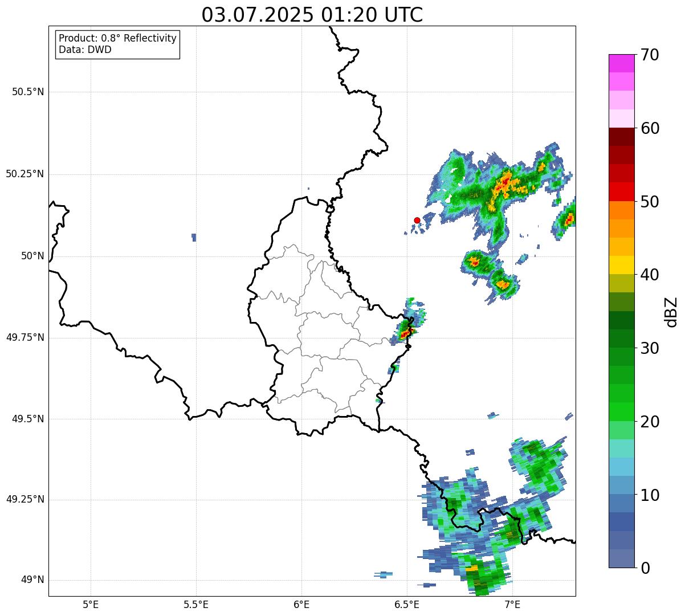This screenshot has width=685, height=616.
Task: Click the bright red colorbar swatch below 50
Action: tap(622, 191)
